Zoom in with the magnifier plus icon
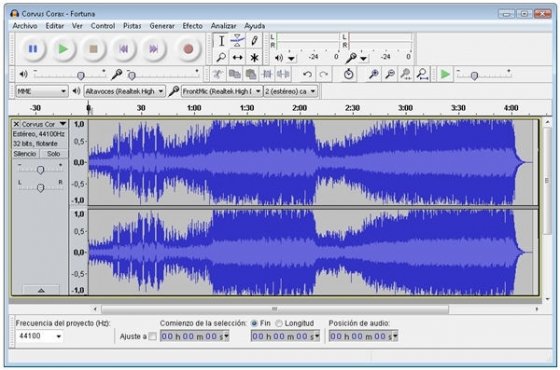Image resolution: width=560 pixels, height=370 pixels. point(374,74)
